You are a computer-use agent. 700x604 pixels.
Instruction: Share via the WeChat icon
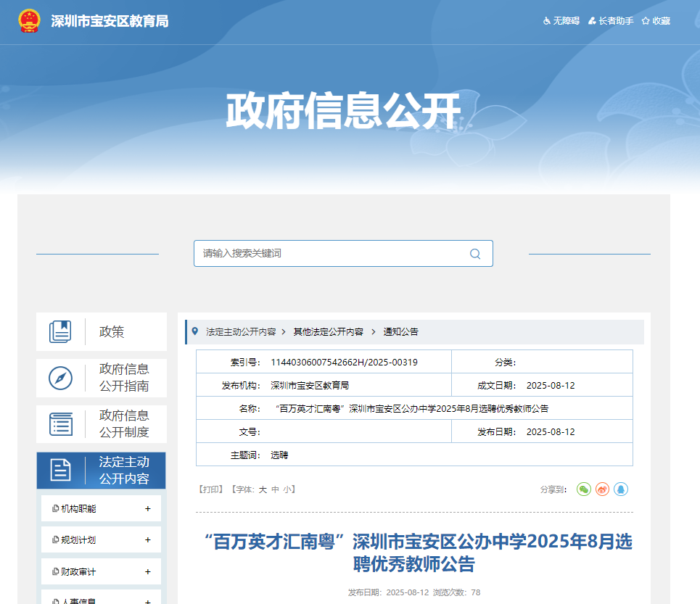pyautogui.click(x=584, y=489)
